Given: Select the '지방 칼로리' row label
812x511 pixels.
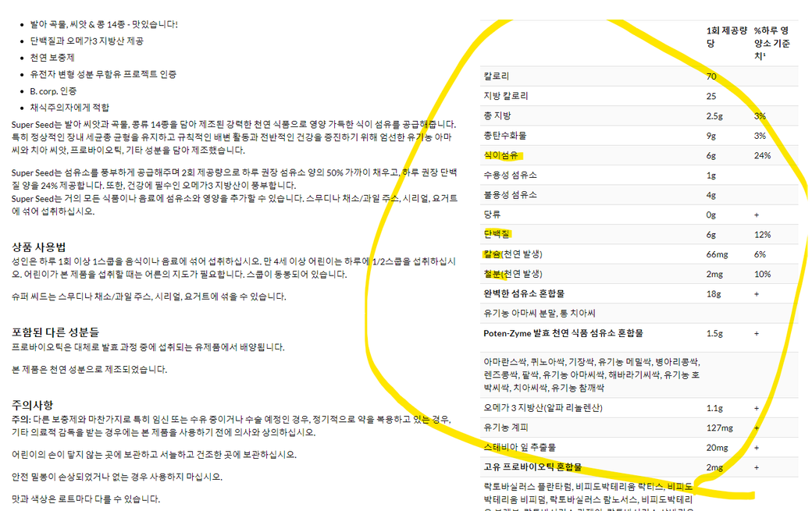Looking at the screenshot, I should [x=506, y=96].
